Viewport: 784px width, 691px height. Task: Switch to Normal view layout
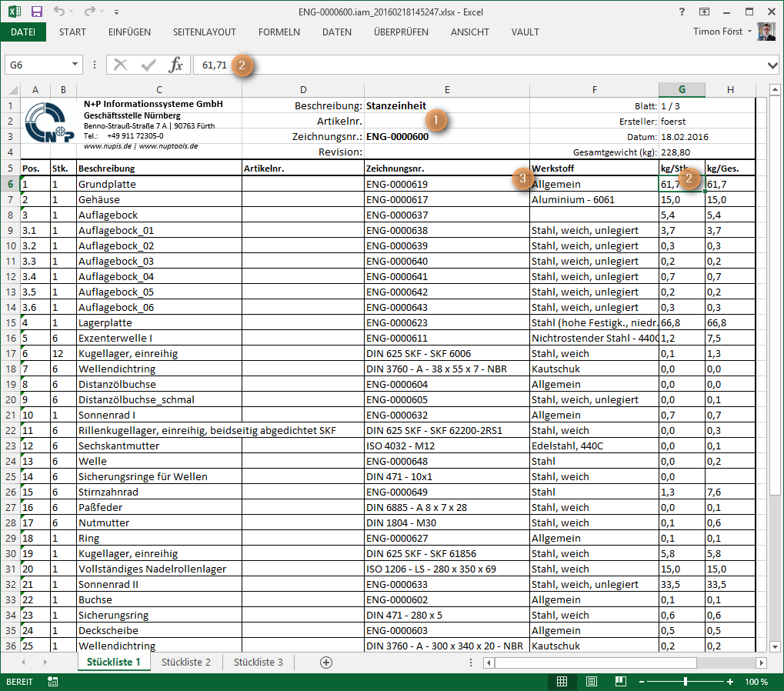pos(562,682)
